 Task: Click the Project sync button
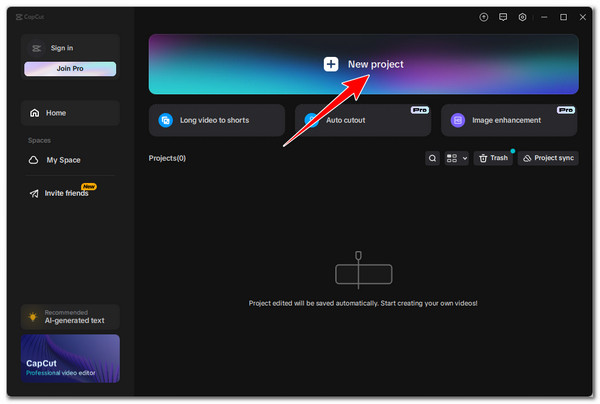(x=548, y=158)
